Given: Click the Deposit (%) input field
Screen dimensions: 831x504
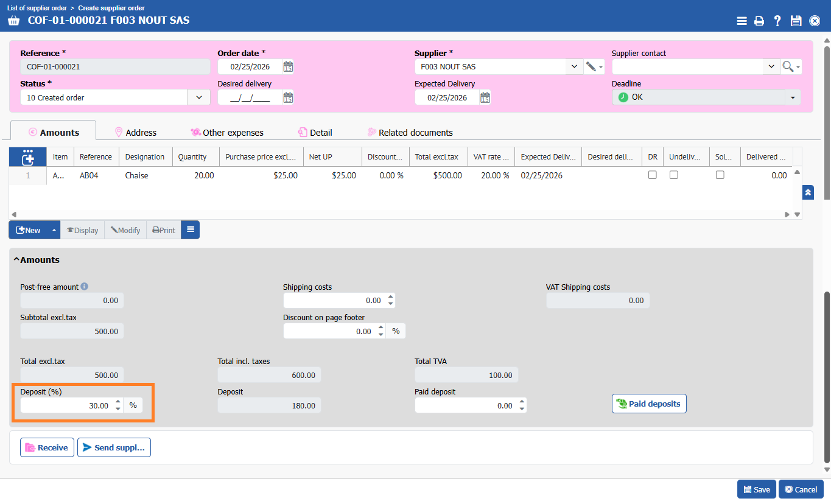Looking at the screenshot, I should click(66, 405).
